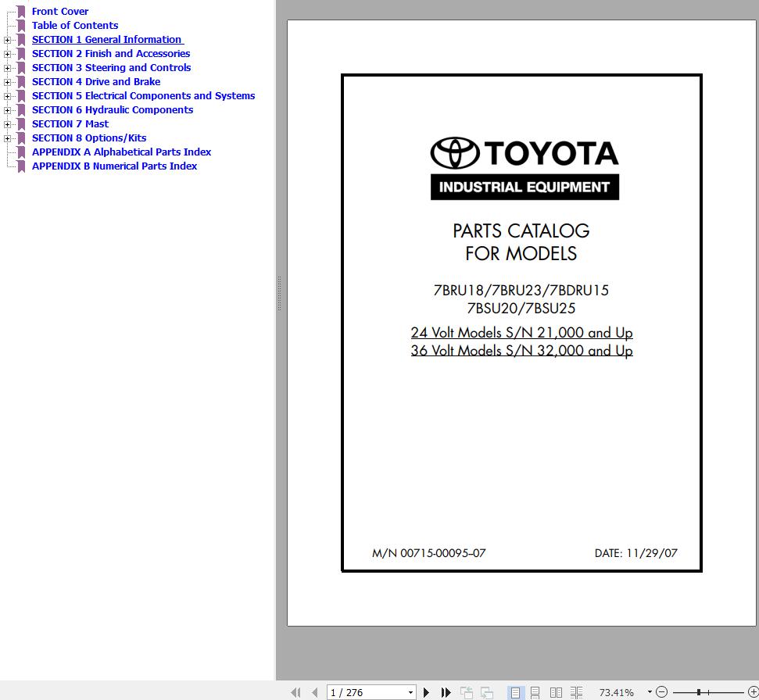Click the APPENDIX A bookmark ribbon icon
This screenshot has height=700, width=759.
tap(21, 152)
